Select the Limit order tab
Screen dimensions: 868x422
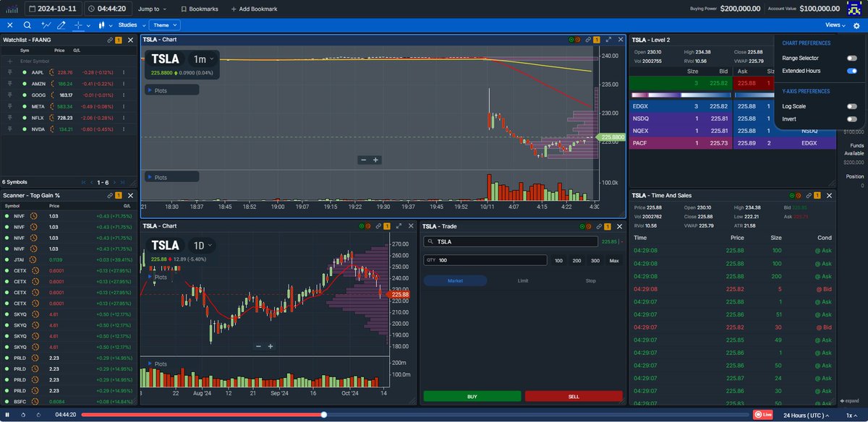click(523, 280)
